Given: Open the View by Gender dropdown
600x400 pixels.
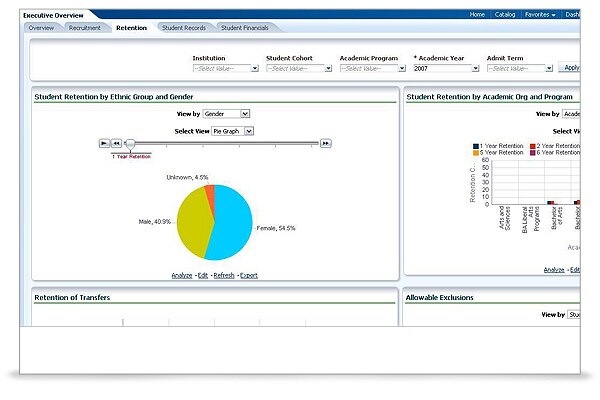Looking at the screenshot, I should pos(226,114).
